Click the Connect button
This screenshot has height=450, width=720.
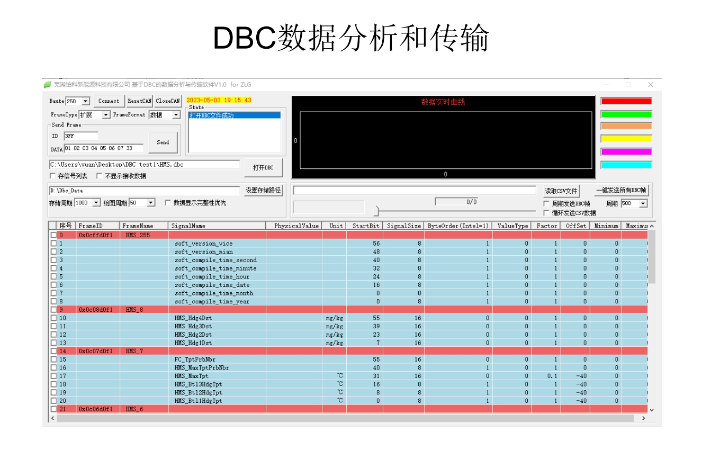pyautogui.click(x=108, y=101)
